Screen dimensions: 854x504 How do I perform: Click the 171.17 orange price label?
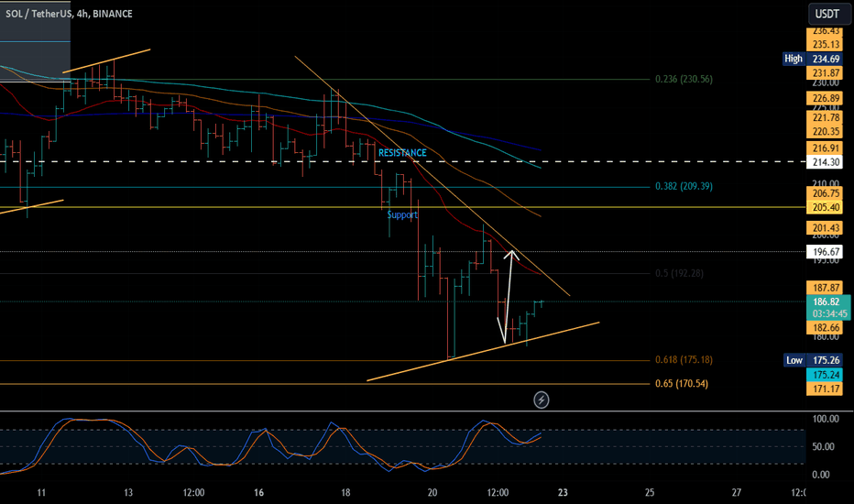826,389
